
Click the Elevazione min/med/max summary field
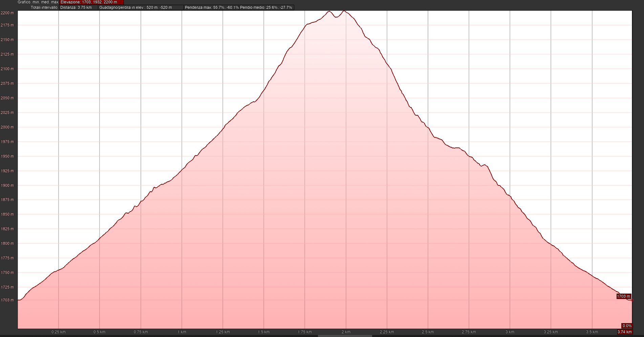pyautogui.click(x=91, y=2)
